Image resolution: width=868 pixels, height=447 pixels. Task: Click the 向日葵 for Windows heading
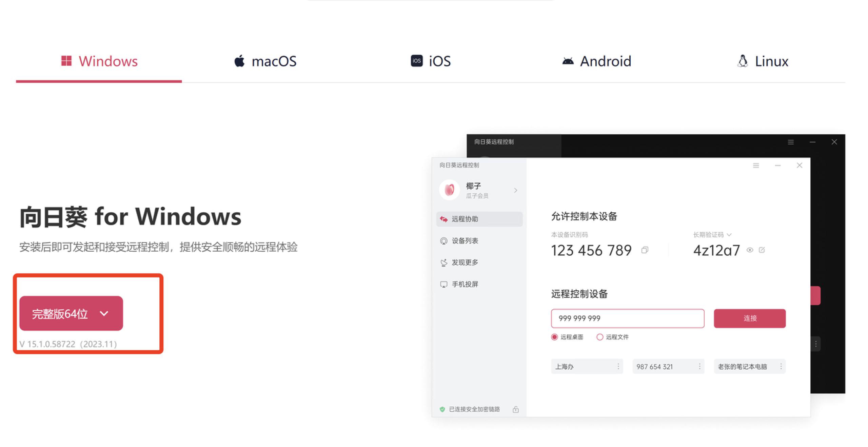(131, 216)
